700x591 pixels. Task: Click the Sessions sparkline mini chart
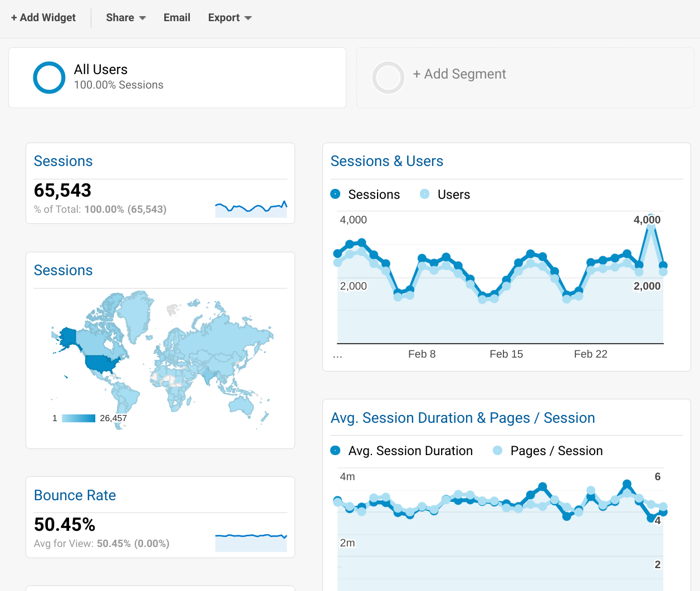point(251,209)
